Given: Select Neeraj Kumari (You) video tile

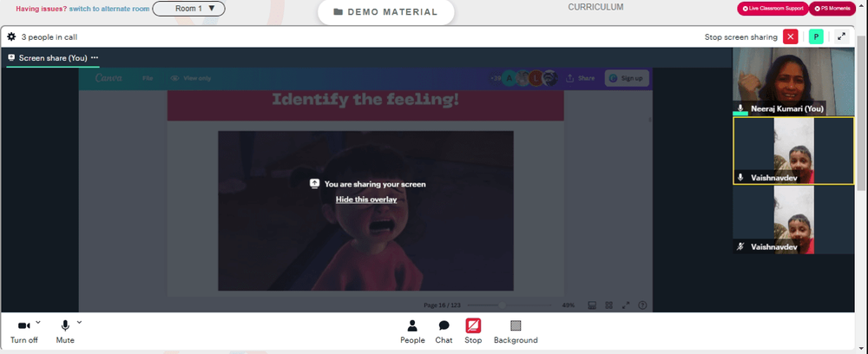Looking at the screenshot, I should [x=793, y=82].
